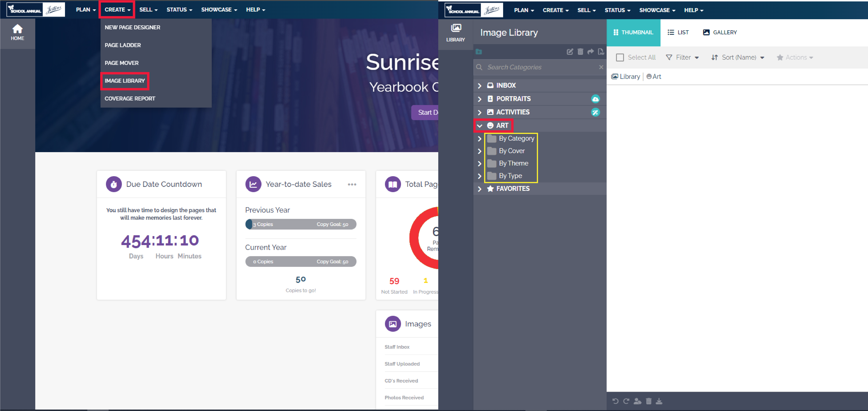868x411 pixels.
Task: Open SHOWCASE menu on Image Library page
Action: tap(657, 10)
